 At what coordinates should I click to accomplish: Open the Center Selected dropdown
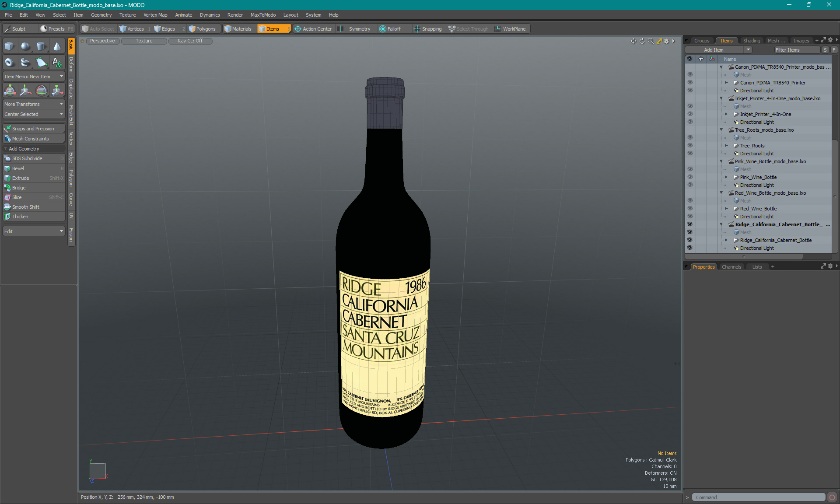[x=34, y=114]
